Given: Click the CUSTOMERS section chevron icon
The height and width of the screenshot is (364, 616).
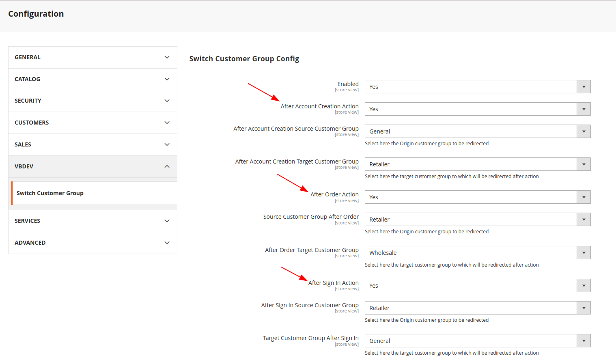Looking at the screenshot, I should 167,123.
